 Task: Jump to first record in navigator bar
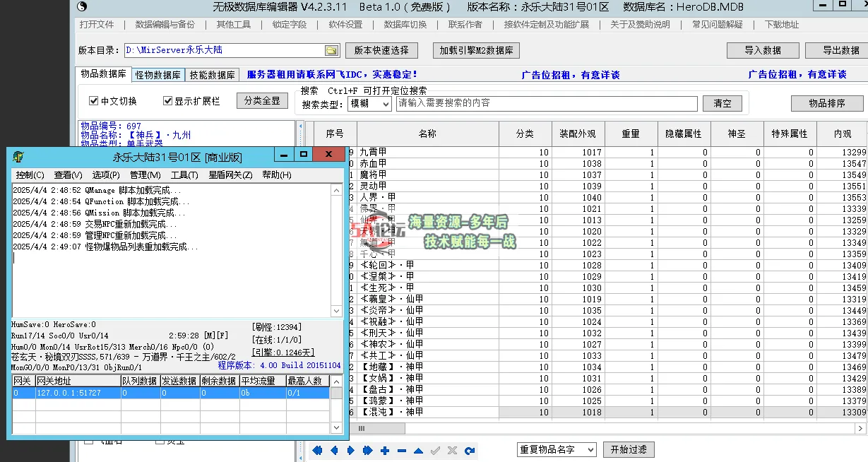click(317, 450)
